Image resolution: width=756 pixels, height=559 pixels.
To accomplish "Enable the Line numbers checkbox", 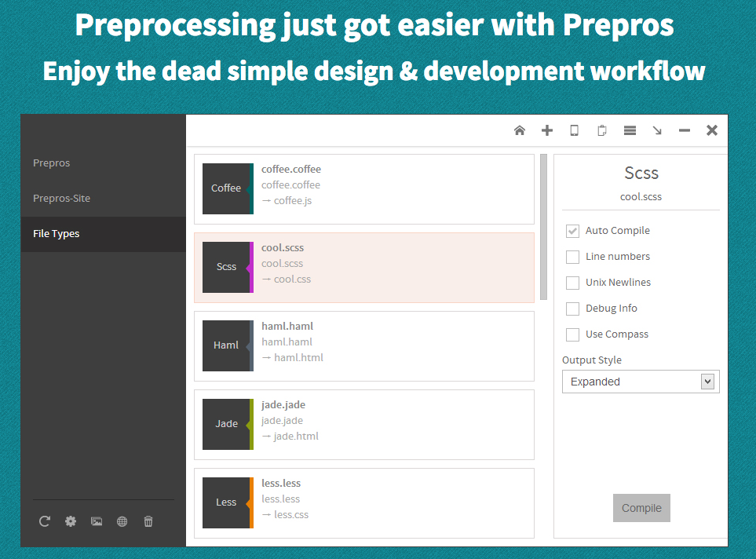I will coord(572,257).
